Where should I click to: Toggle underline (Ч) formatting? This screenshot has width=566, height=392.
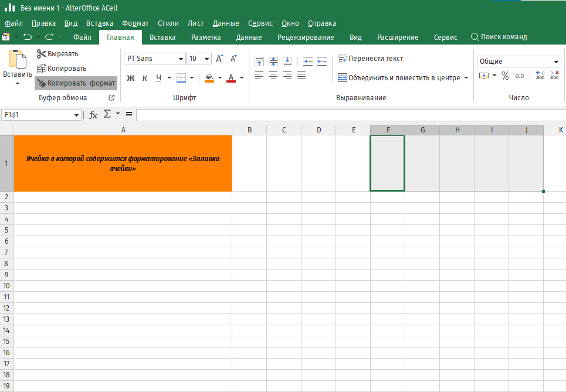(x=158, y=77)
